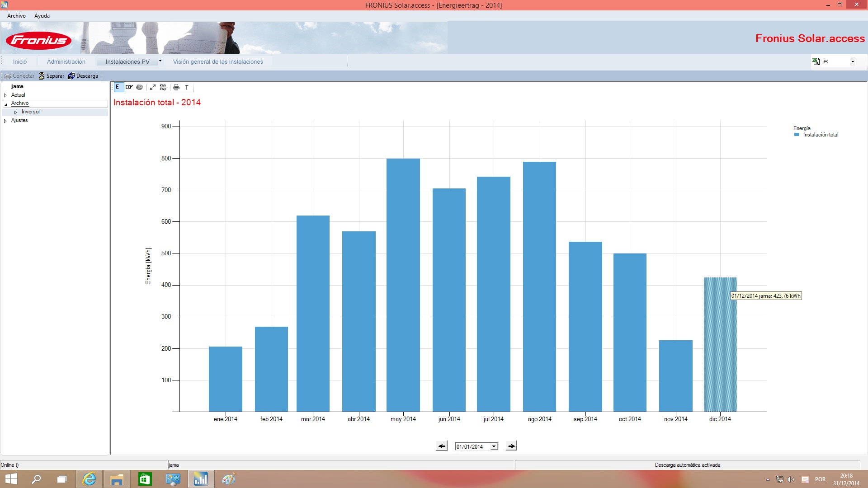The height and width of the screenshot is (488, 868).
Task: Click 'Descarga automática activada' status text
Action: (x=688, y=465)
